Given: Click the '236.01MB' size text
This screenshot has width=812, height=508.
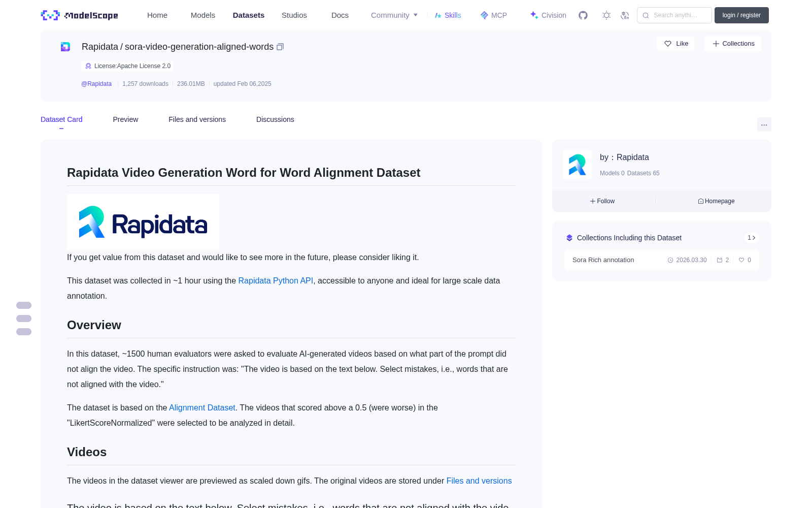Looking at the screenshot, I should [x=191, y=84].
